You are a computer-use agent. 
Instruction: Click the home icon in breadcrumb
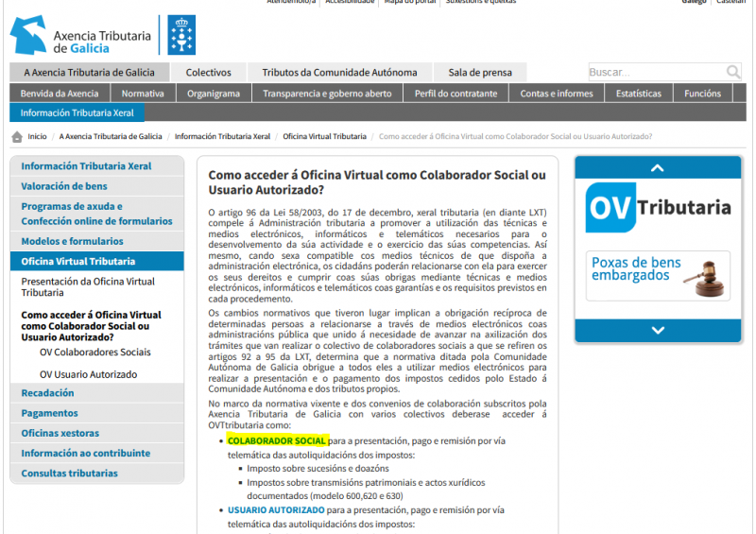[17, 137]
